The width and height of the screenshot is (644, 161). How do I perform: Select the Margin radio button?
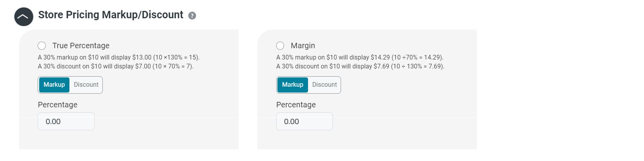click(x=280, y=45)
